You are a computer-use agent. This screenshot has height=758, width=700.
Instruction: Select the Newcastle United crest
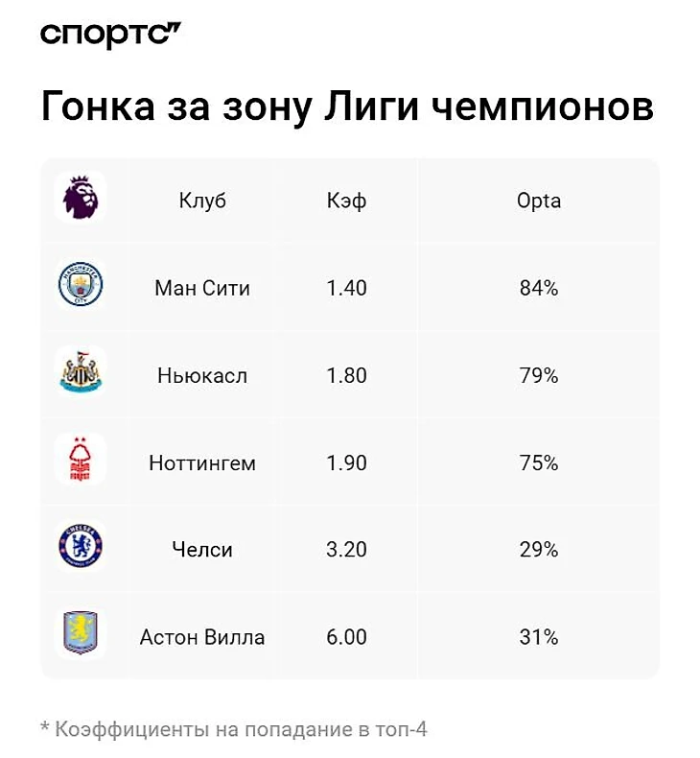(81, 371)
